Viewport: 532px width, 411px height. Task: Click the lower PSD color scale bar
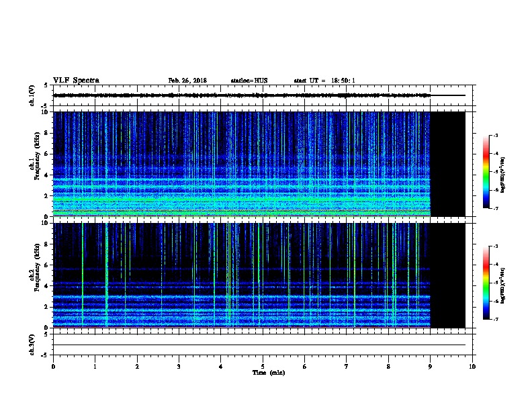click(x=486, y=283)
